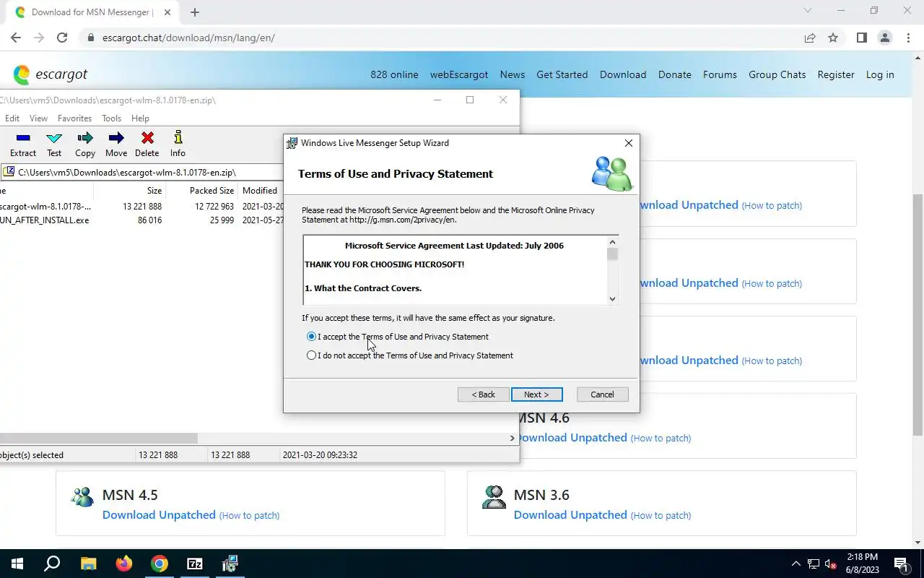Open the View menu in 7-Zip
The height and width of the screenshot is (578, 924).
pos(38,118)
